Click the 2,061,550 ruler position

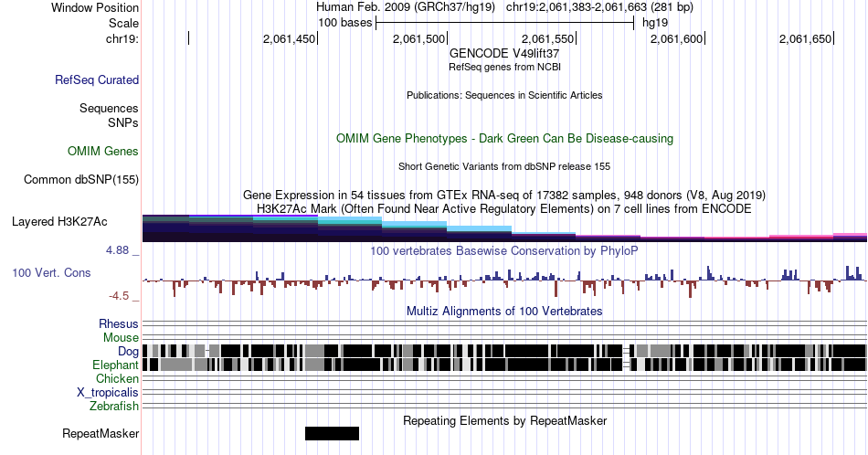547,38
